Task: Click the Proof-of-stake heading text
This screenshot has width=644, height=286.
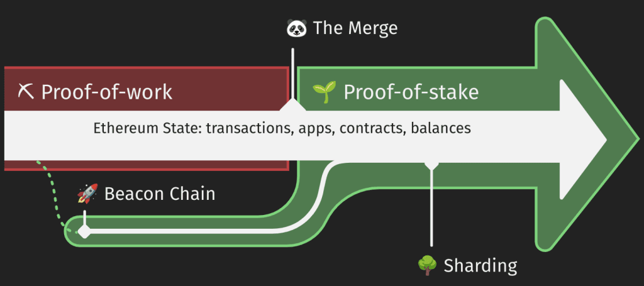Action: [x=411, y=92]
